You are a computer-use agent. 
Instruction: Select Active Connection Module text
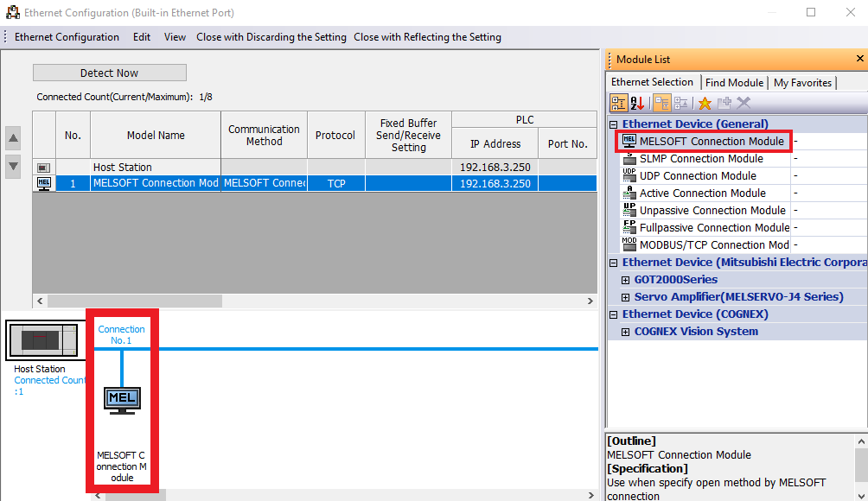coord(703,193)
